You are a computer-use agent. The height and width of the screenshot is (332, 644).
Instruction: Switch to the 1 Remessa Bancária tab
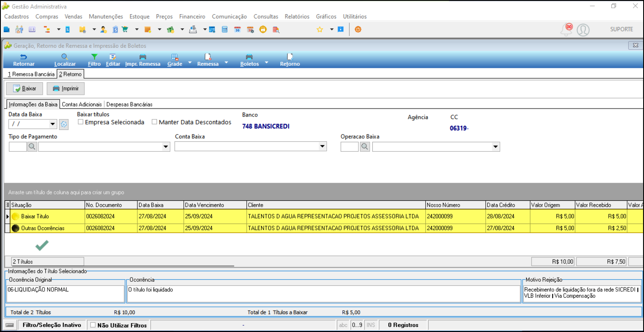pyautogui.click(x=31, y=74)
